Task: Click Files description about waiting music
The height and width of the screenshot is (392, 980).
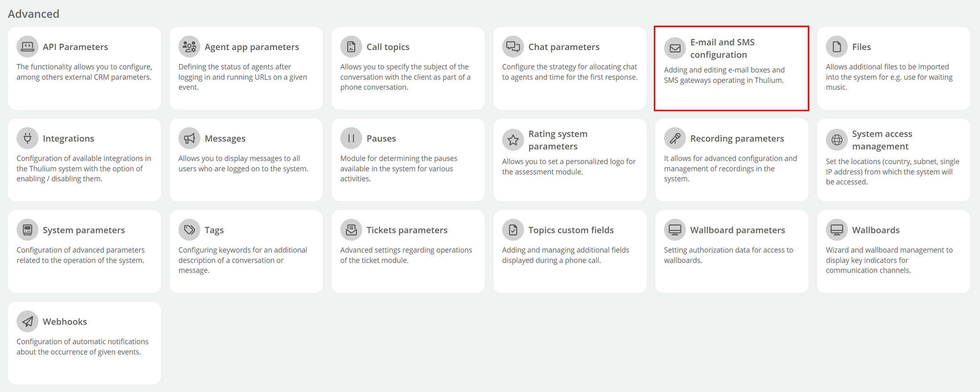Action: click(x=889, y=77)
